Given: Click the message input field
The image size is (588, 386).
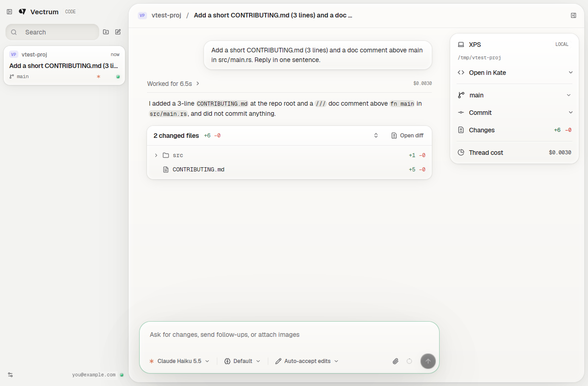Looking at the screenshot, I should point(289,335).
